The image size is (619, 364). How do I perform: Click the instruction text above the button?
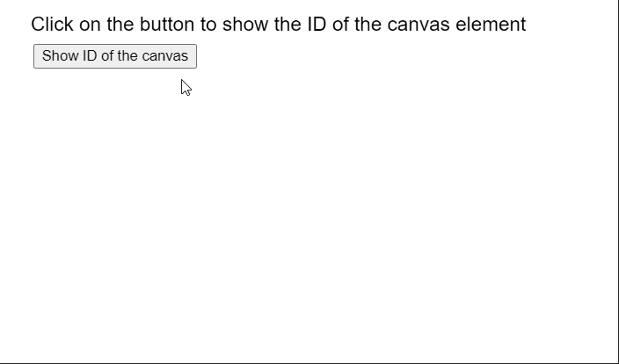(x=278, y=25)
